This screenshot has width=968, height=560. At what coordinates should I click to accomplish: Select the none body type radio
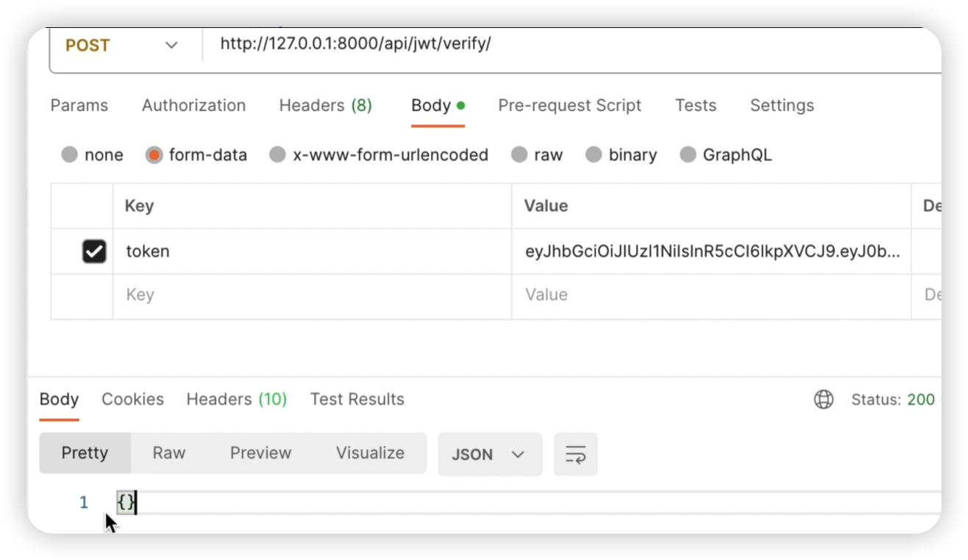[70, 155]
